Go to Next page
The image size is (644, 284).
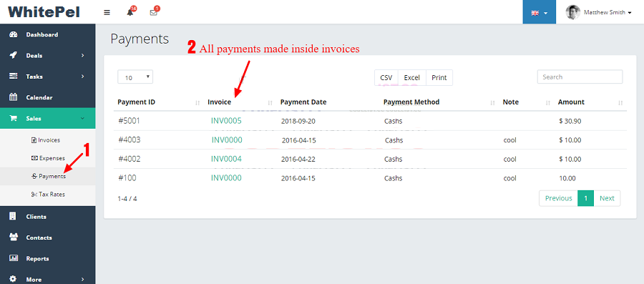(x=607, y=198)
